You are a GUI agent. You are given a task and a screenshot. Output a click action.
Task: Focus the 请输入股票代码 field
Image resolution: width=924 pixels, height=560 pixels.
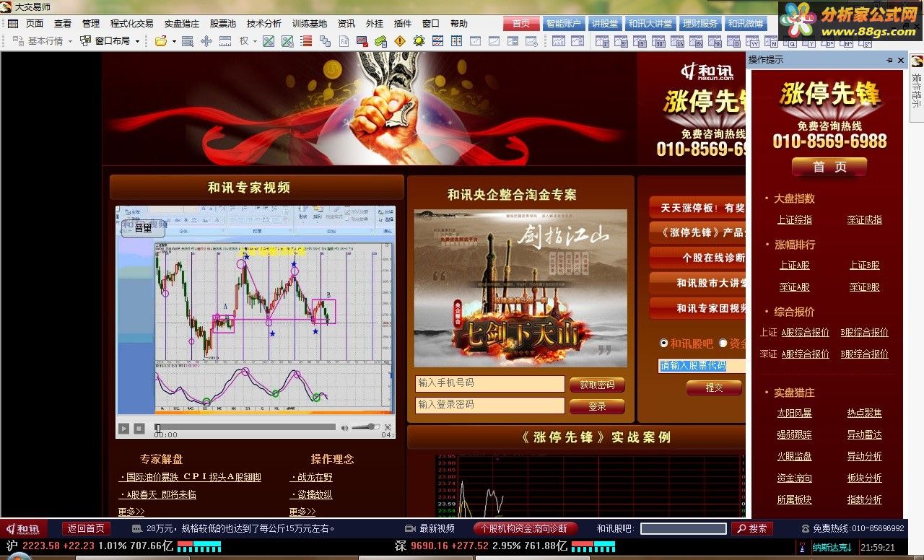pos(702,366)
